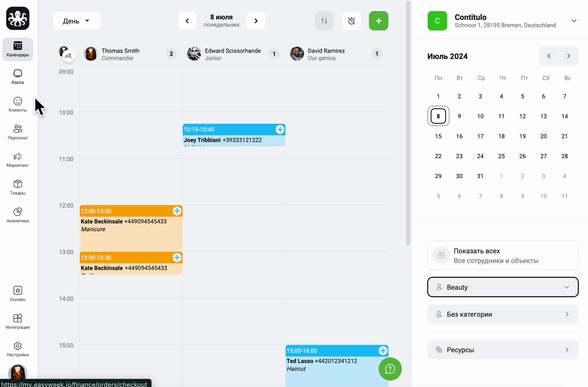The width and height of the screenshot is (588, 387).
Task: Open Настройки settings in sidebar
Action: pyautogui.click(x=17, y=349)
